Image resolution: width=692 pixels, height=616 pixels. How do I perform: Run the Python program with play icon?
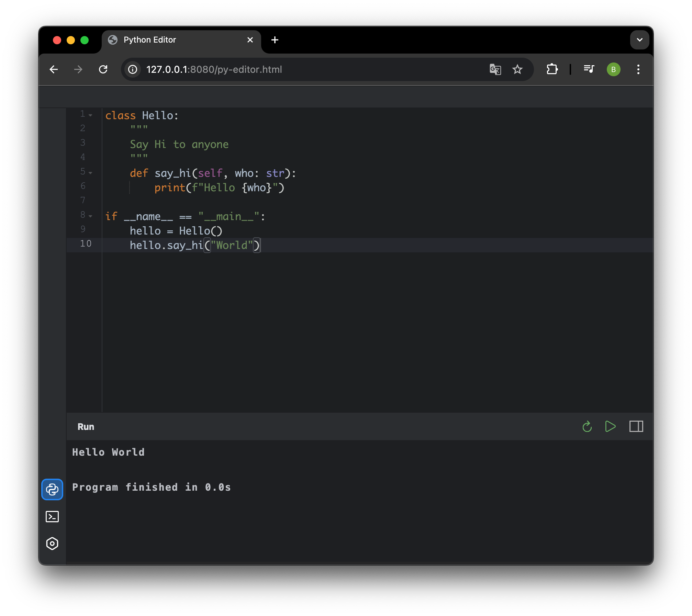click(x=610, y=426)
